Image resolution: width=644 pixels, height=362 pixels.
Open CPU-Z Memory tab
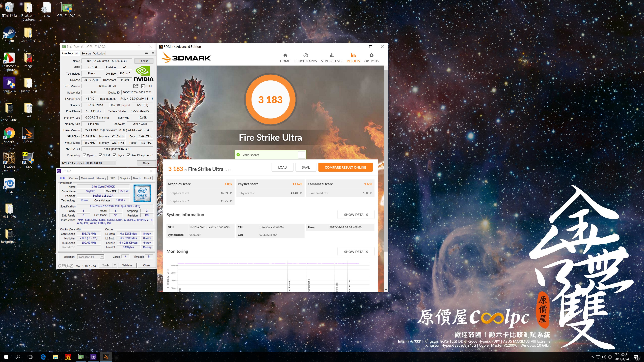[x=101, y=178]
